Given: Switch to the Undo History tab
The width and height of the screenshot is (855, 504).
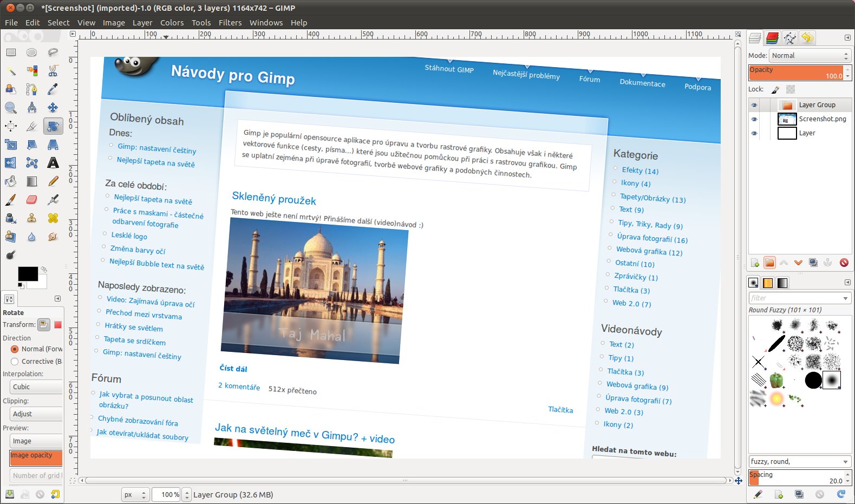Looking at the screenshot, I should pyautogui.click(x=807, y=38).
